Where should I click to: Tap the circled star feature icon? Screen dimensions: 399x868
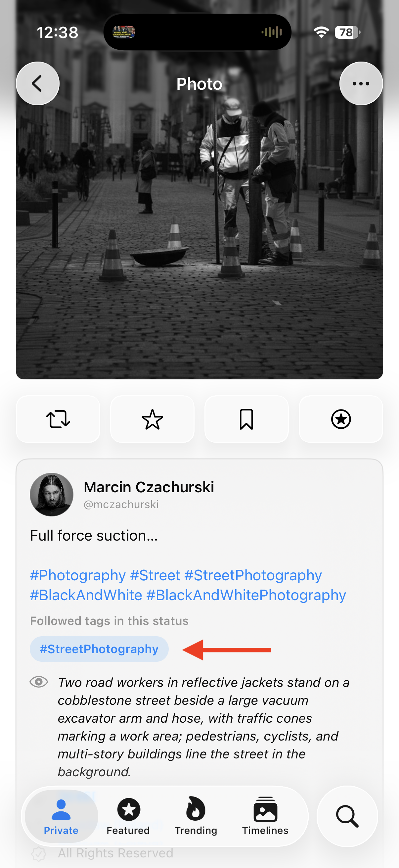tap(341, 419)
